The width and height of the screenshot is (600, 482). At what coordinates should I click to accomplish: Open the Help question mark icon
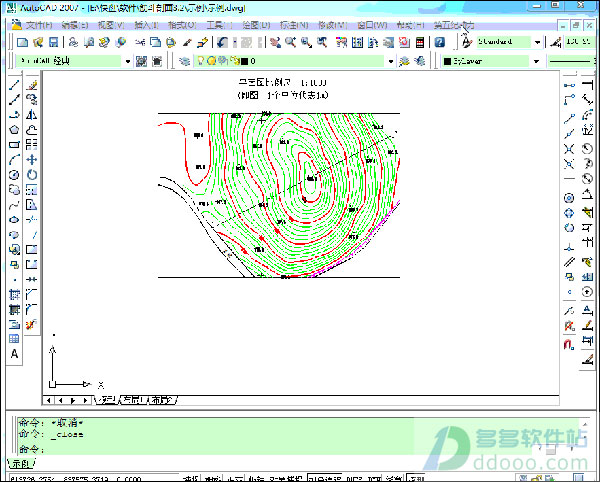(x=440, y=42)
